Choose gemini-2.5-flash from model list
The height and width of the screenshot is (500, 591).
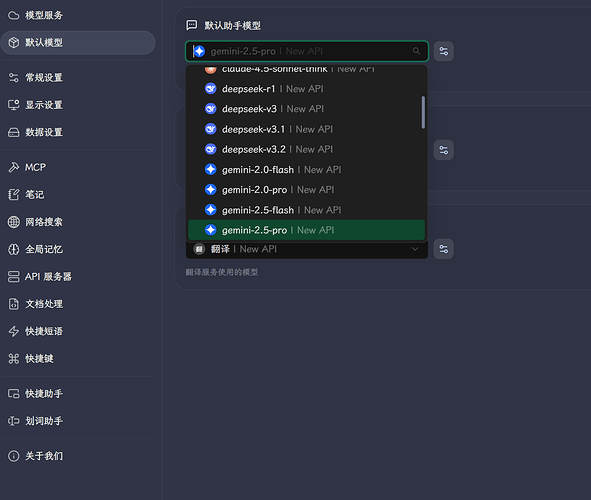(306, 210)
